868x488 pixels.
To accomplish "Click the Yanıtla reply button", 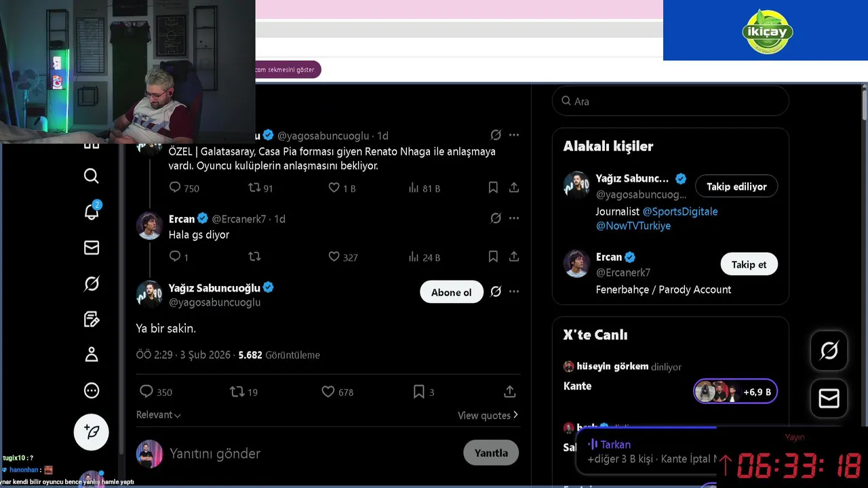I will click(x=491, y=453).
